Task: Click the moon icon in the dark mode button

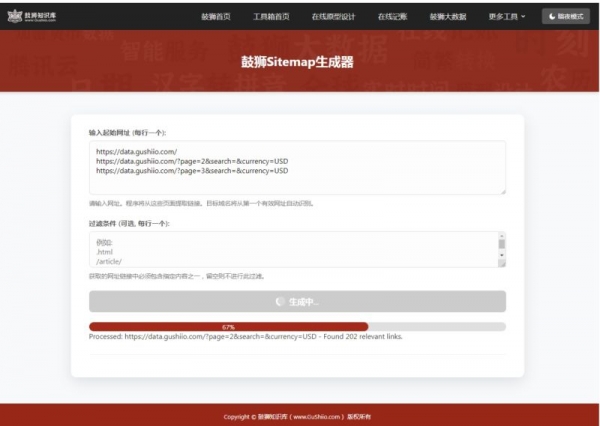Action: (x=552, y=16)
